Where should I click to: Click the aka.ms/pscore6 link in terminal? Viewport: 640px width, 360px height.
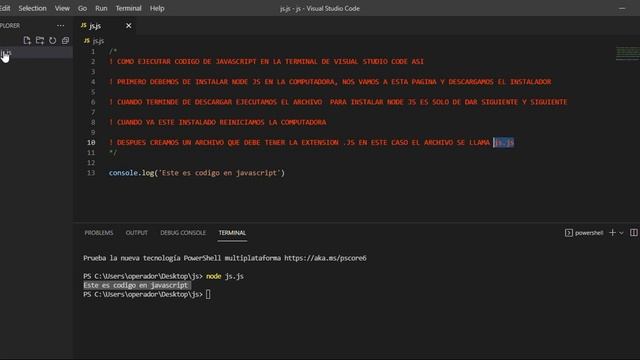(325, 258)
